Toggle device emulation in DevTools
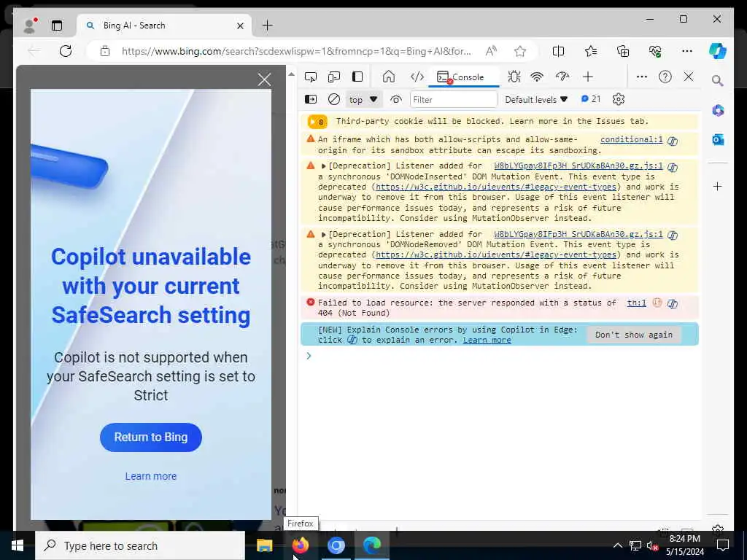The width and height of the screenshot is (747, 560). (x=334, y=77)
